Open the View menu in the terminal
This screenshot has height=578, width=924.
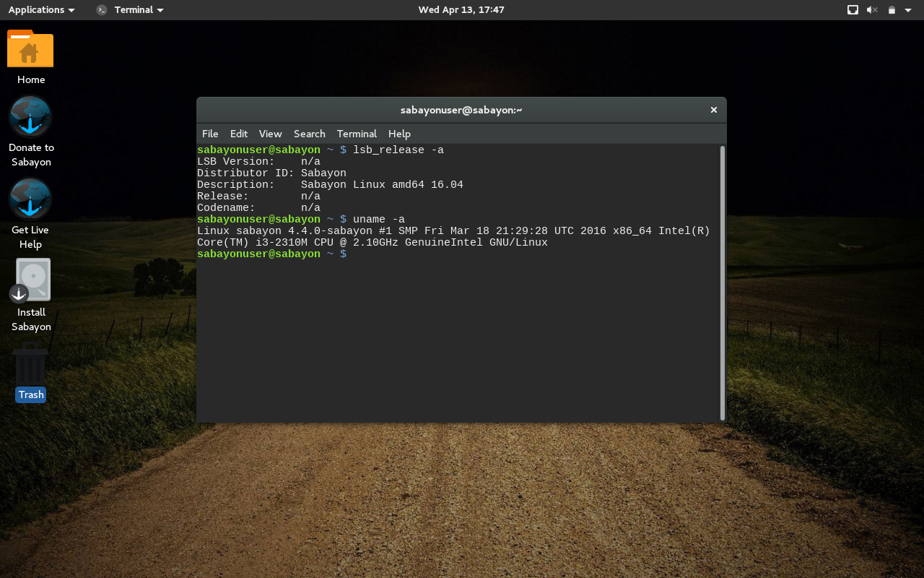click(270, 134)
